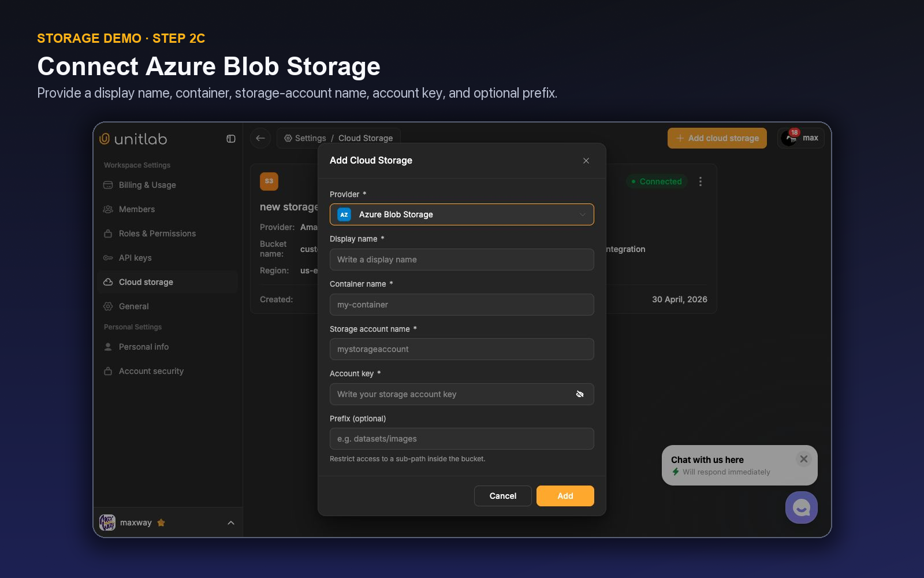
Task: Click the AZ Azure provider icon
Action: tap(344, 214)
